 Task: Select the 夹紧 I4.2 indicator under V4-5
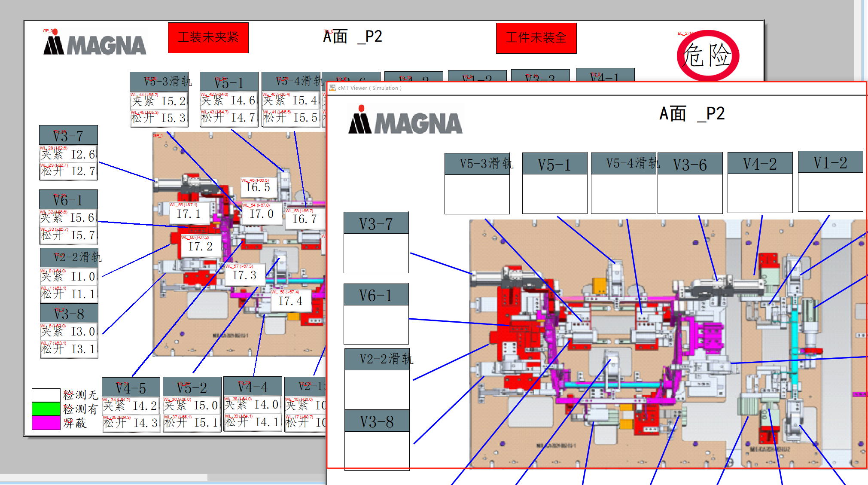point(131,406)
